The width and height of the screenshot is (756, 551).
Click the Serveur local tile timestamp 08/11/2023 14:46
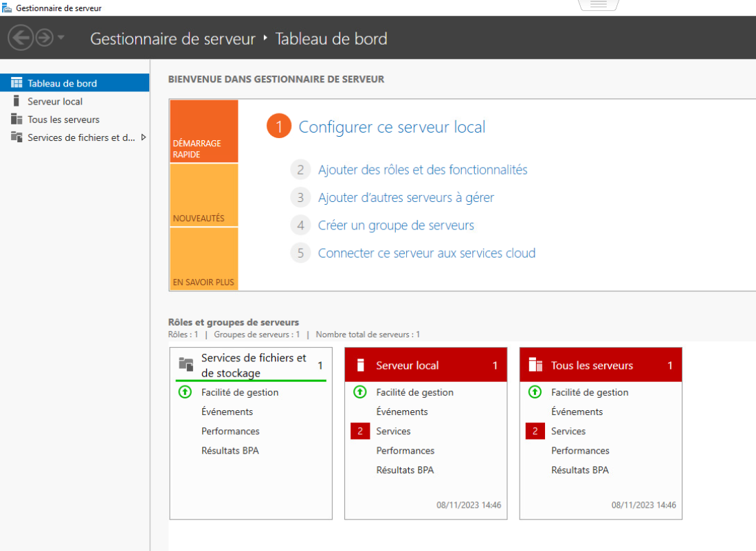point(469,505)
